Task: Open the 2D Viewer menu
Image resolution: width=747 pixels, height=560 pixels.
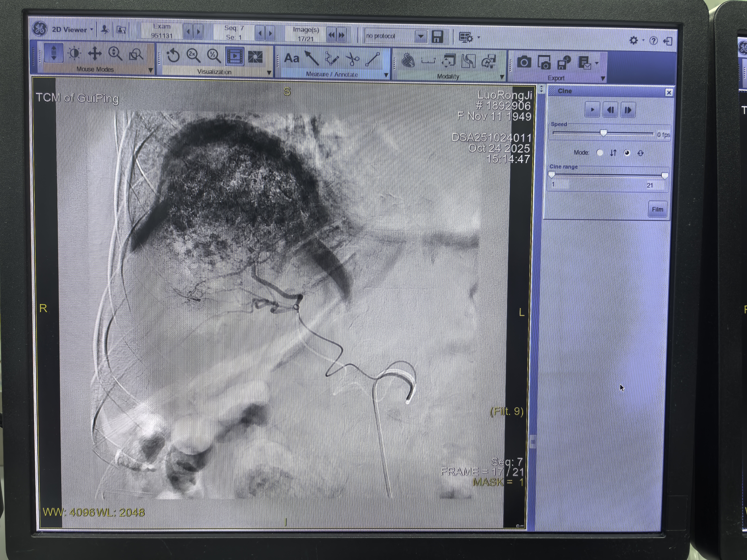Action: point(72,30)
